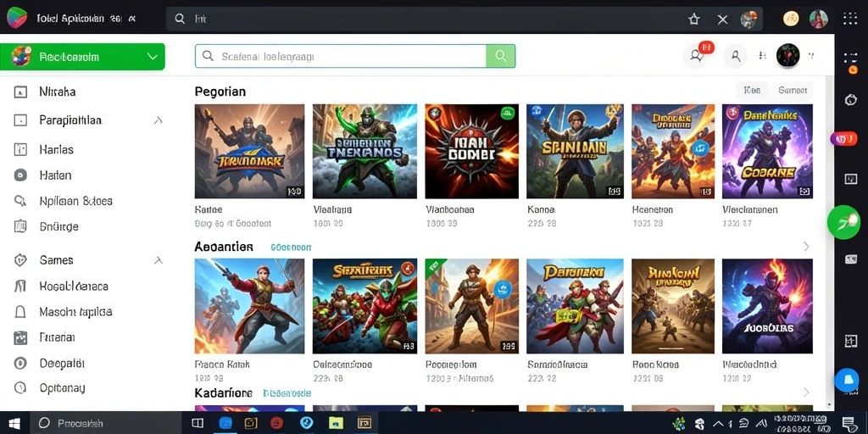
Task: Open the yellow folder taskbar icon
Action: click(336, 424)
